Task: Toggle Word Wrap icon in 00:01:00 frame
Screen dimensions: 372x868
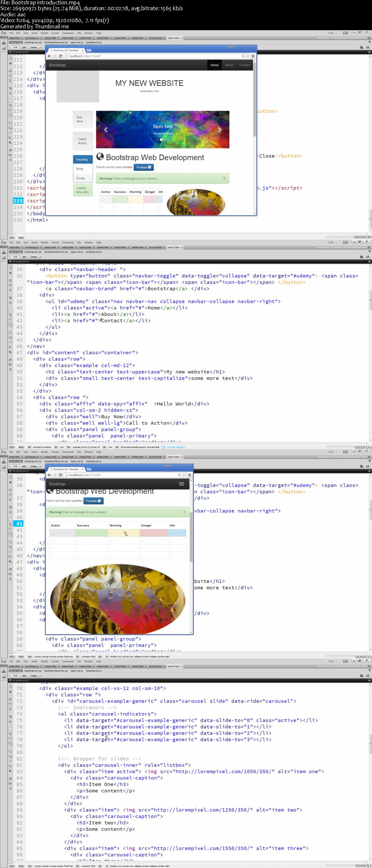Action: (10, 320)
